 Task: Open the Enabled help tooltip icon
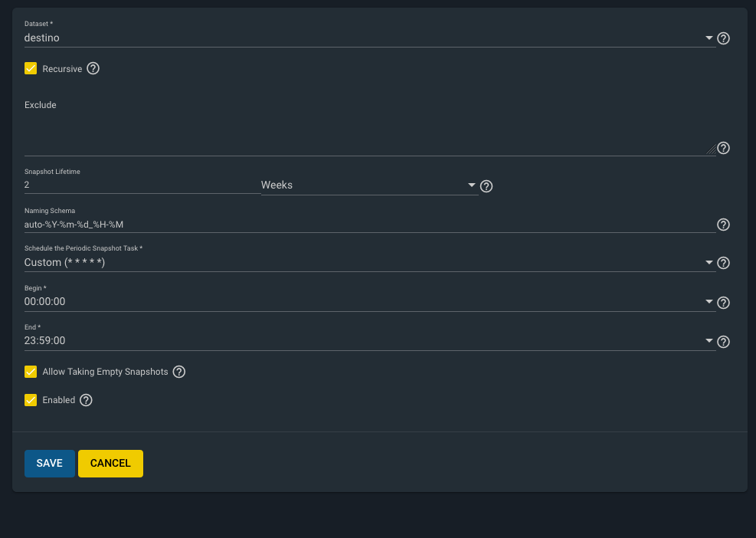(x=86, y=400)
